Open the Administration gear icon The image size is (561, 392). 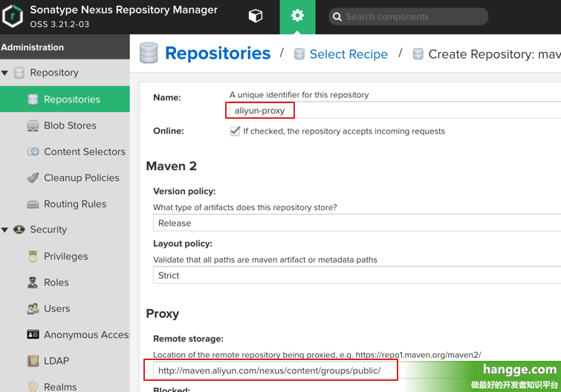(x=297, y=16)
